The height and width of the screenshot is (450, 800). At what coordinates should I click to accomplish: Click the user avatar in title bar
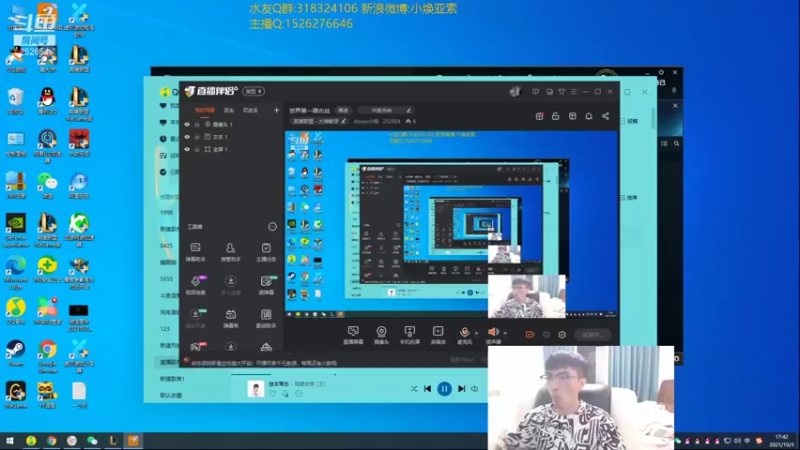(515, 91)
